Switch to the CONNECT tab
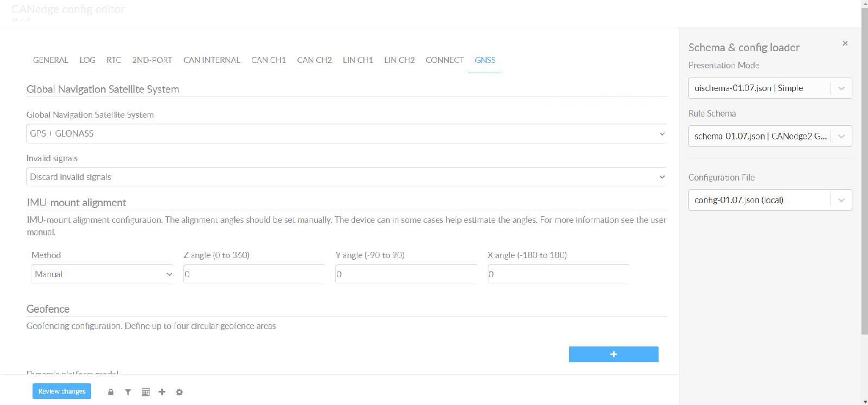The height and width of the screenshot is (405, 868). coord(444,60)
